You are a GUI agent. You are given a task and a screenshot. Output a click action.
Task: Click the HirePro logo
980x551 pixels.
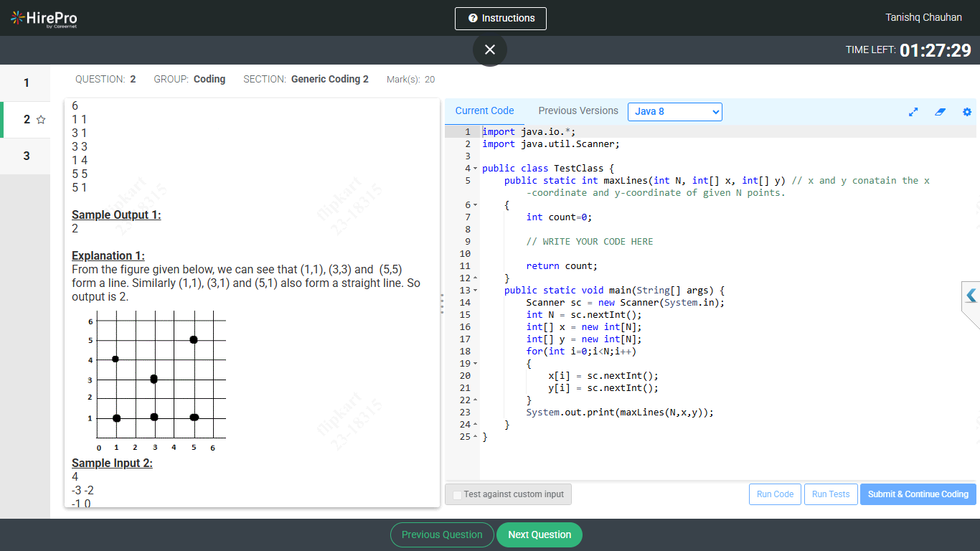pos(44,19)
